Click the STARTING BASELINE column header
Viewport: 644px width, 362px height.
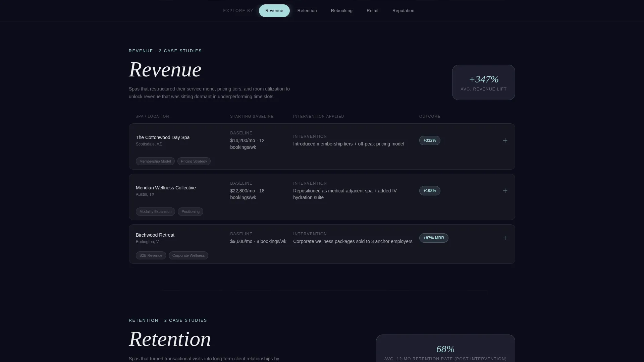click(x=252, y=116)
